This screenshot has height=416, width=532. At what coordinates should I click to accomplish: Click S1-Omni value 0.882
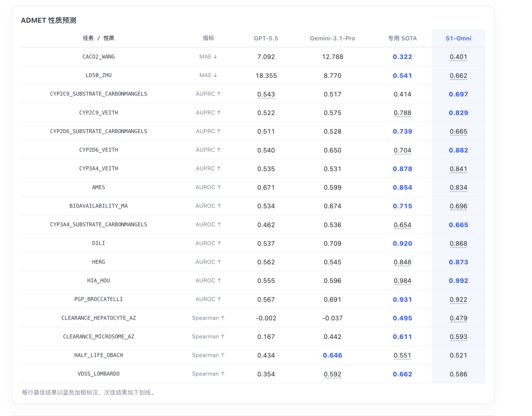point(458,150)
